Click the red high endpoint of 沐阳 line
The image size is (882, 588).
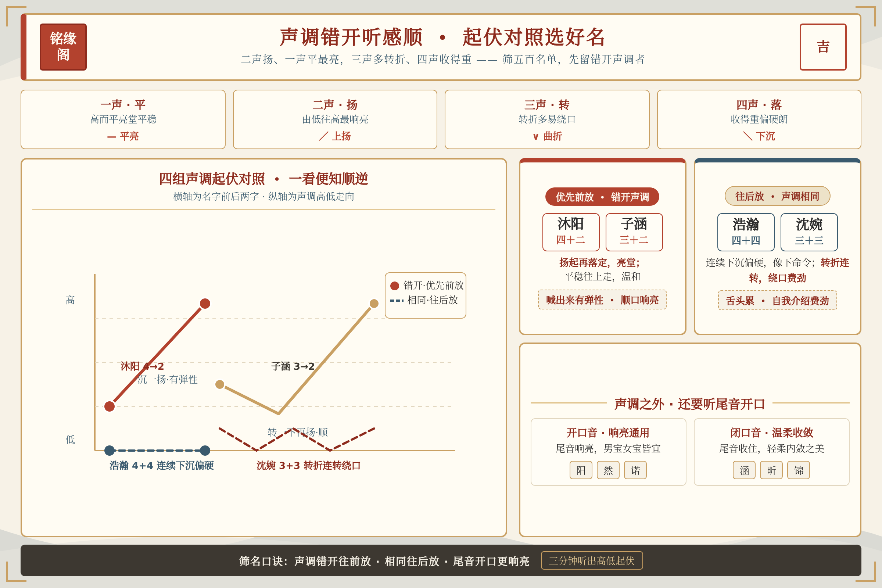205,304
